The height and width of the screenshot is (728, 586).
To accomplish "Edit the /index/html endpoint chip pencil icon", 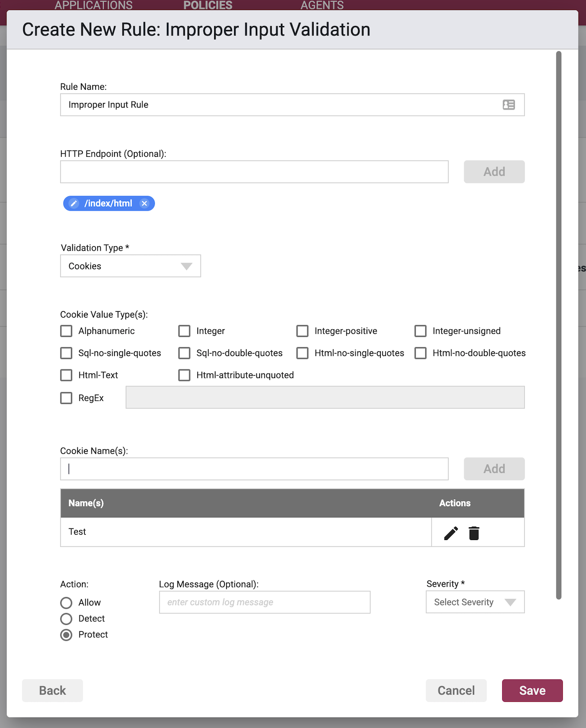I will pos(74,203).
